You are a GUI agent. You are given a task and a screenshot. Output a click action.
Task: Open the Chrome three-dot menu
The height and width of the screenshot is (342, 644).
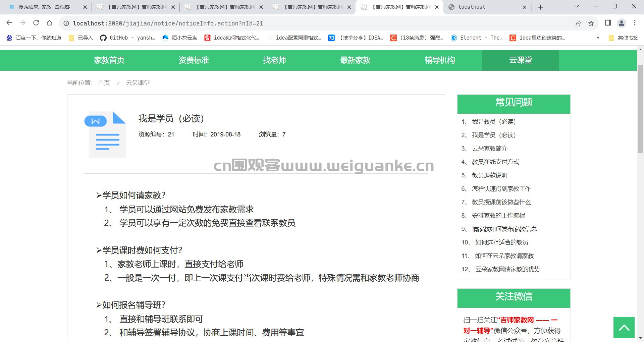pos(635,23)
